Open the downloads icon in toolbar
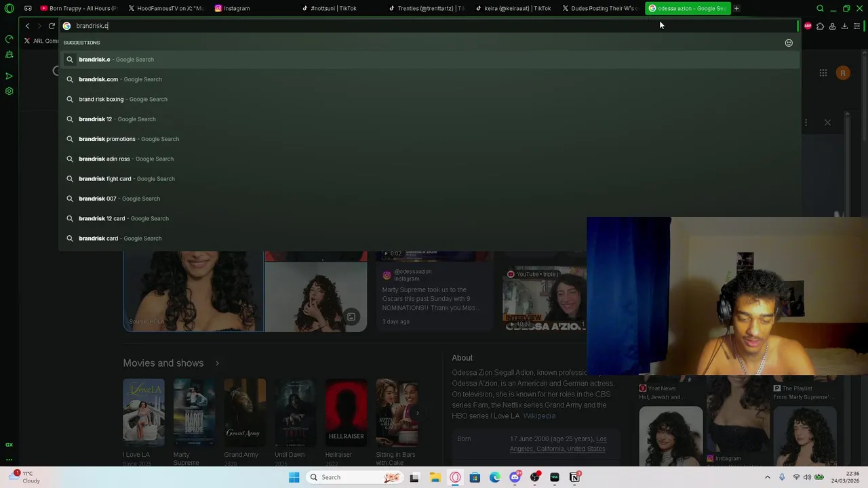 coord(844,26)
